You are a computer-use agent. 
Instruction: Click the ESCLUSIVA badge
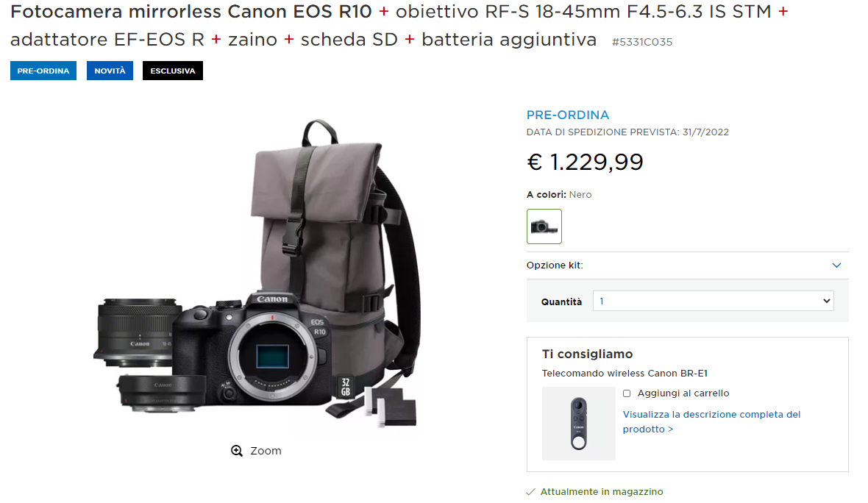173,71
